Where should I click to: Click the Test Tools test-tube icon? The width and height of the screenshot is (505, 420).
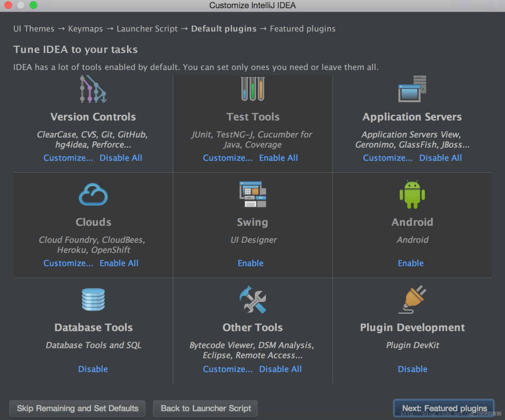pos(252,89)
